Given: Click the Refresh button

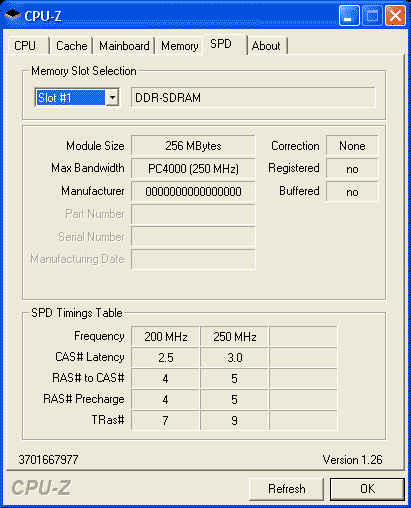Looking at the screenshot, I should point(286,489).
